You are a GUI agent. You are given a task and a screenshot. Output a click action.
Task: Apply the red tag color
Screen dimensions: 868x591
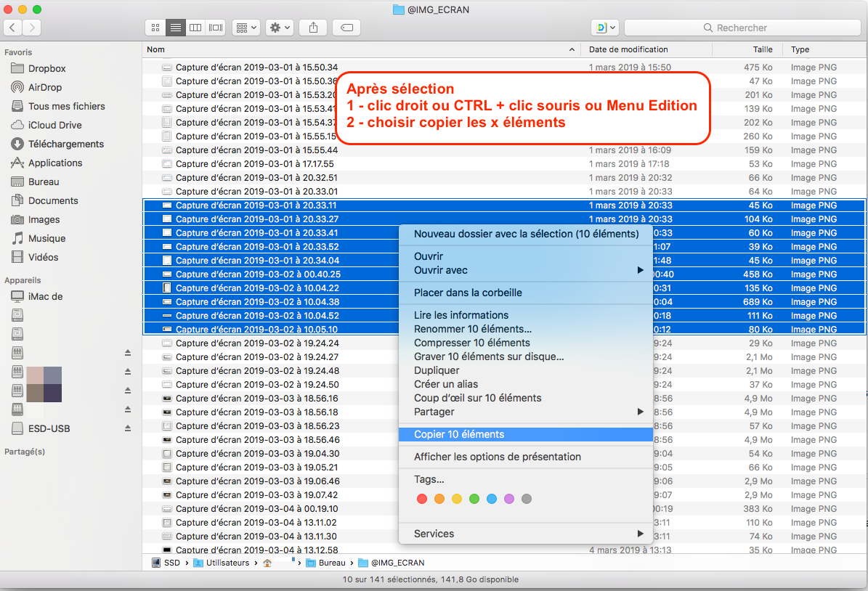click(421, 499)
